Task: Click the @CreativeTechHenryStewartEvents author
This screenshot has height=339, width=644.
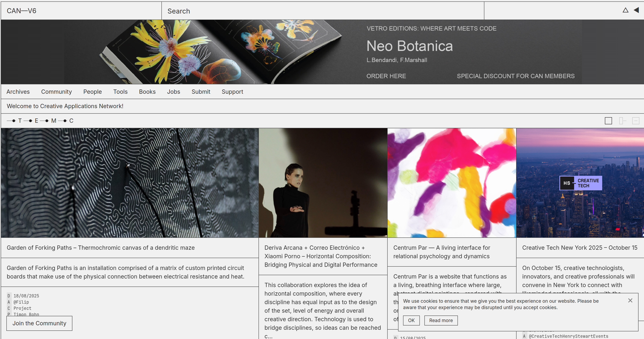Action: (568, 336)
